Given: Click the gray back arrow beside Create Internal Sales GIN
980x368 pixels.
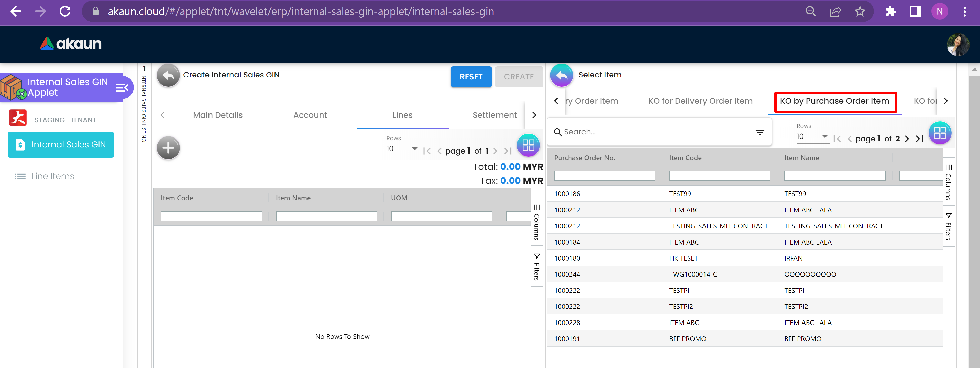Looking at the screenshot, I should point(168,75).
